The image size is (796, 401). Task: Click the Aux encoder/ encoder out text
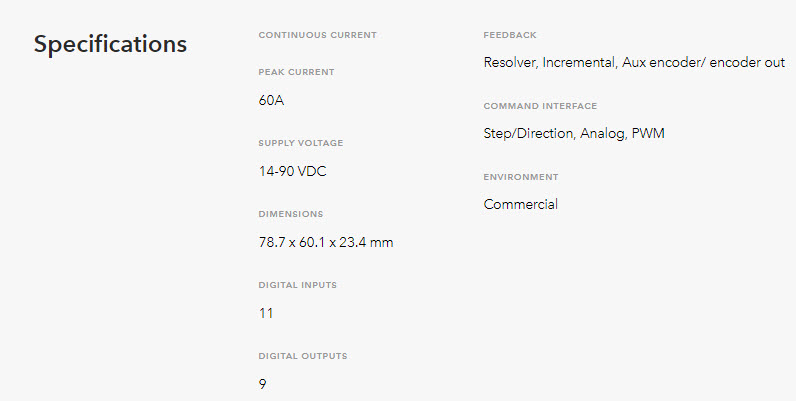tap(704, 62)
